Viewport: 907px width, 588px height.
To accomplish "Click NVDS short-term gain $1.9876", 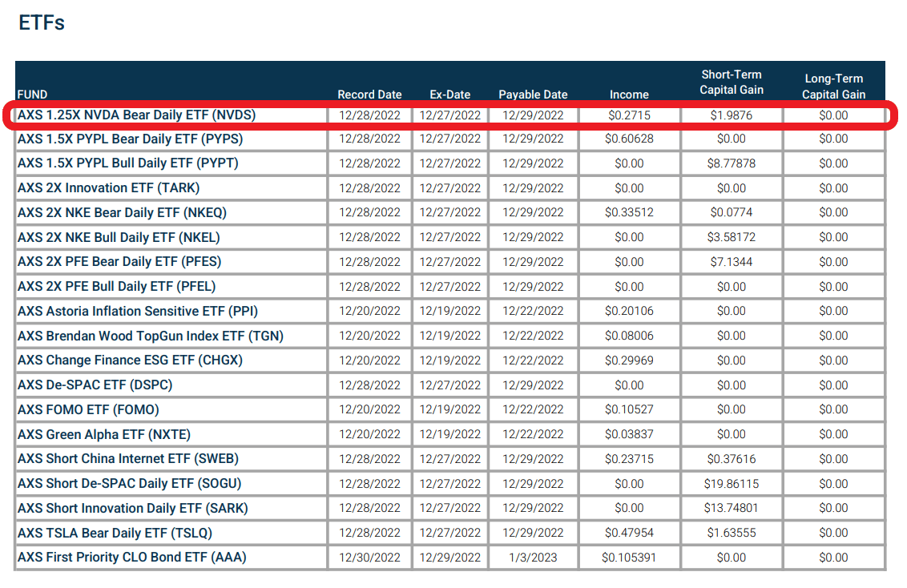I will [x=732, y=115].
